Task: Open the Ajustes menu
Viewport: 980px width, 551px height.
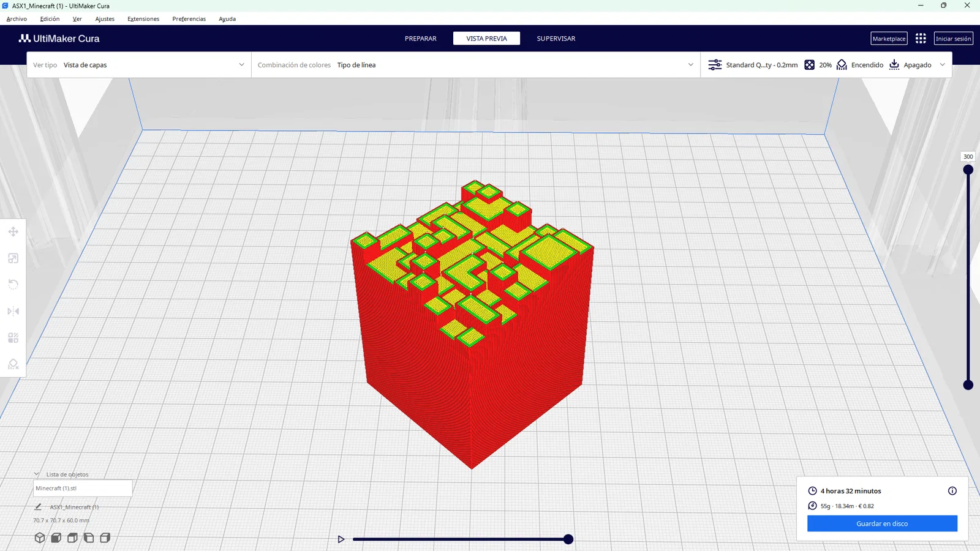Action: [105, 19]
